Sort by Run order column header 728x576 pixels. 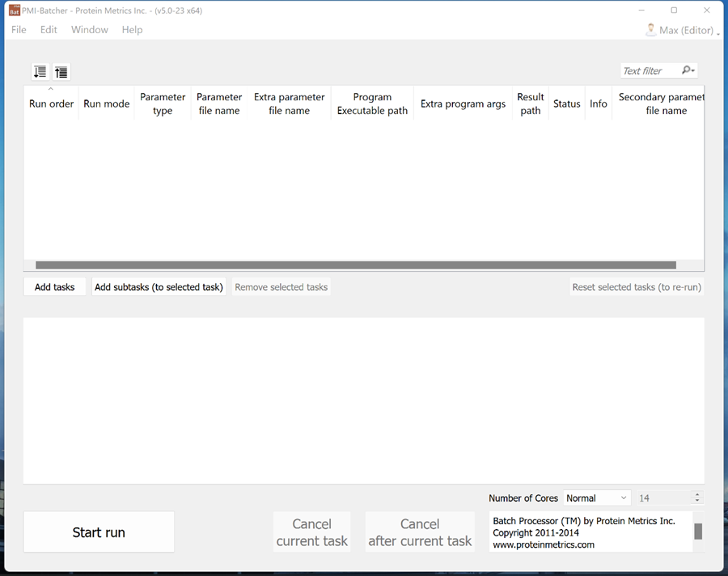tap(51, 104)
